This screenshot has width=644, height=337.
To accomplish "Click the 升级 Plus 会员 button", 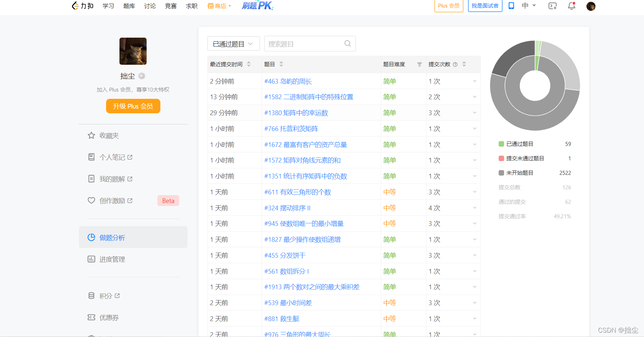I will (x=133, y=106).
